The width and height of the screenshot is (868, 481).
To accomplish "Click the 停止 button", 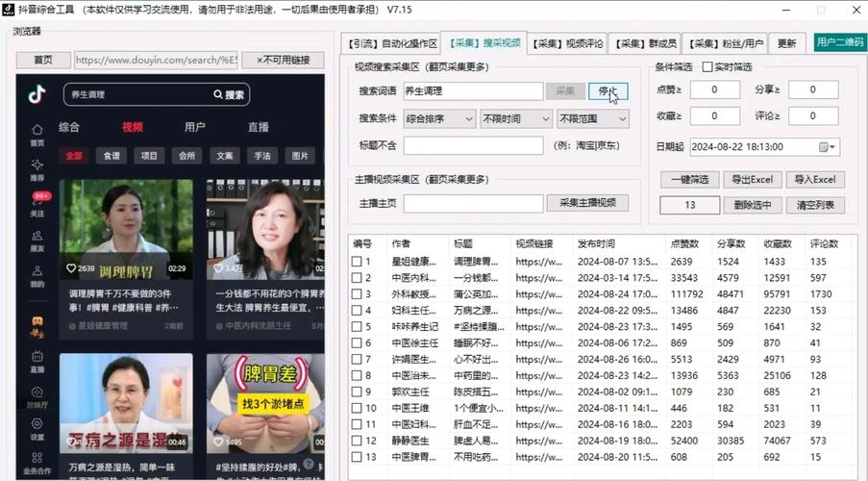I will pos(608,90).
